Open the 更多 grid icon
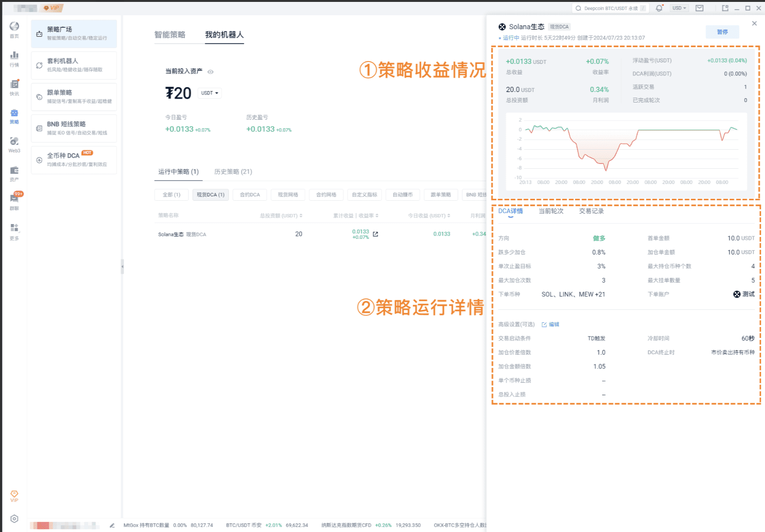Screen dimensions: 765x532 [x=14, y=228]
